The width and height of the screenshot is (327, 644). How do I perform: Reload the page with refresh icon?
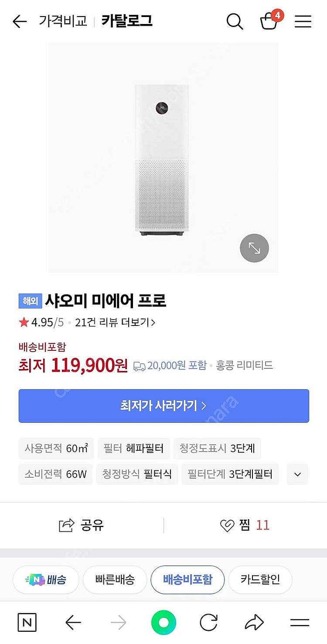click(x=208, y=623)
